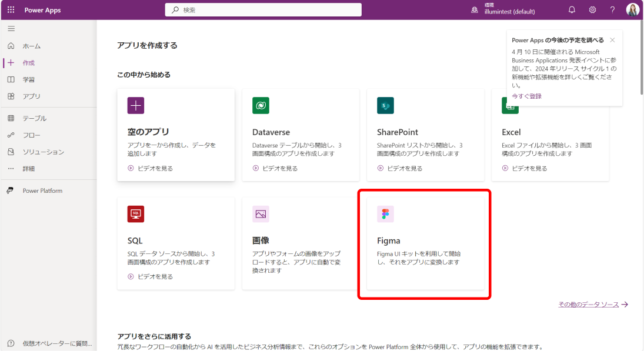The image size is (644, 351).
Task: Click the 今すぐ登録 link
Action: (x=526, y=96)
